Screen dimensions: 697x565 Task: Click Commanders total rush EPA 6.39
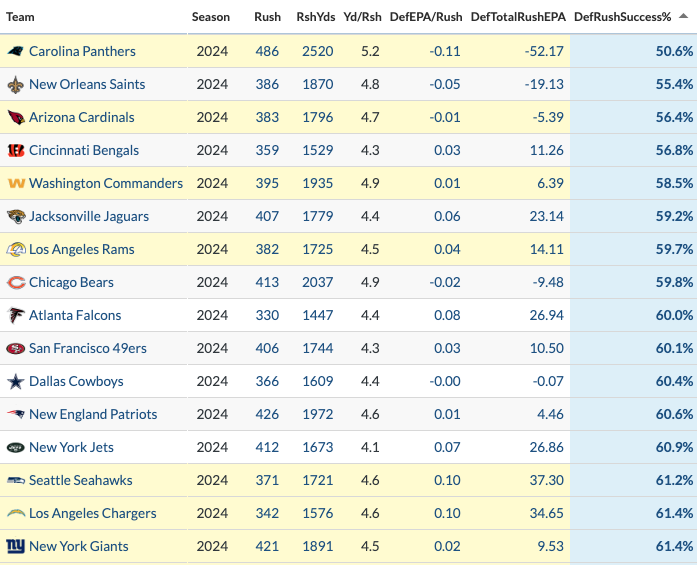(550, 183)
